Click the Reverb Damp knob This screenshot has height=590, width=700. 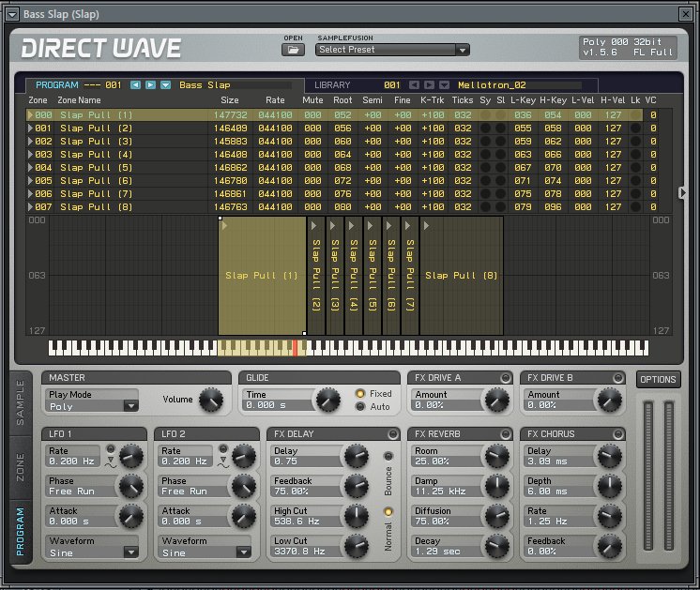pos(497,486)
